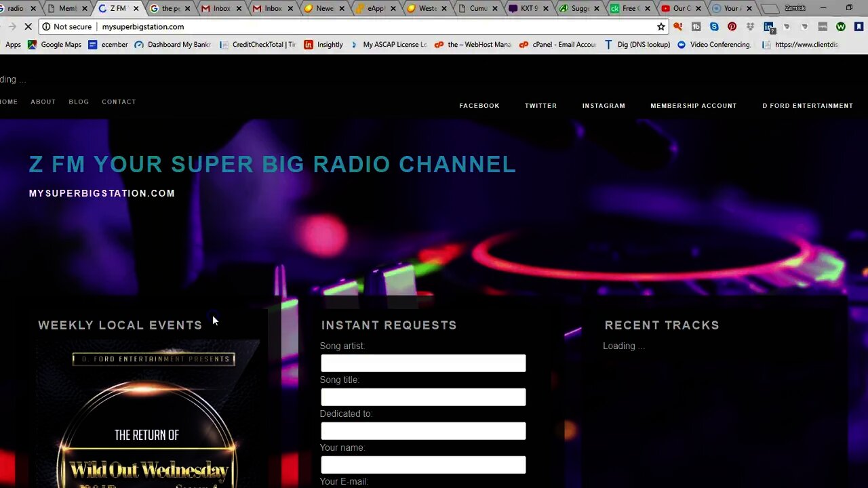The image size is (868, 488).
Task: Open the TWITTER link in header
Action: [540, 106]
